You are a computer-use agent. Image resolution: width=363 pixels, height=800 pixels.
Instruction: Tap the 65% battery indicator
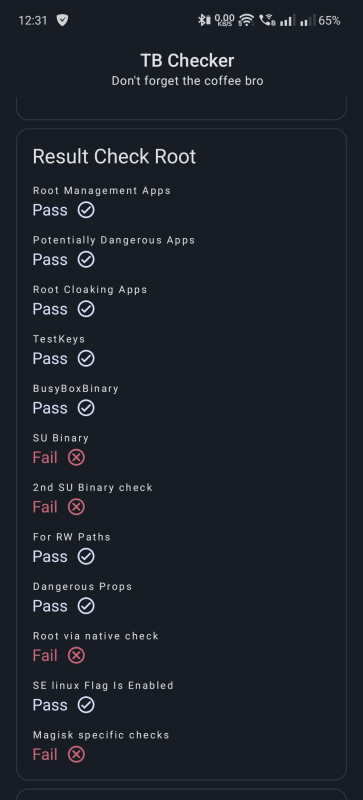[x=329, y=21]
